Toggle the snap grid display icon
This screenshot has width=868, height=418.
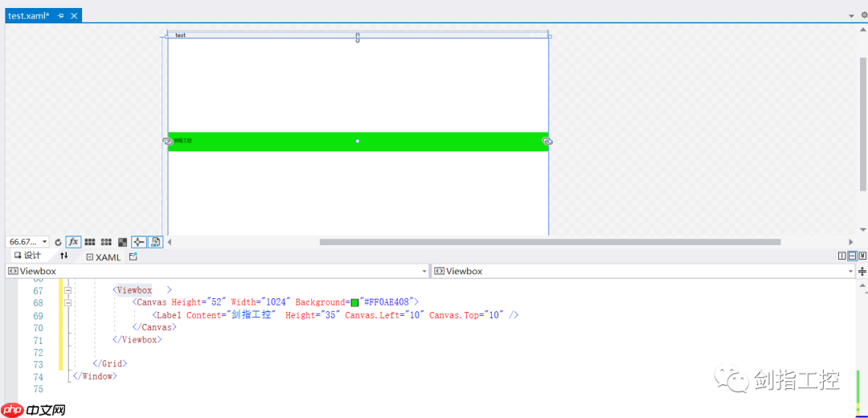click(x=90, y=242)
